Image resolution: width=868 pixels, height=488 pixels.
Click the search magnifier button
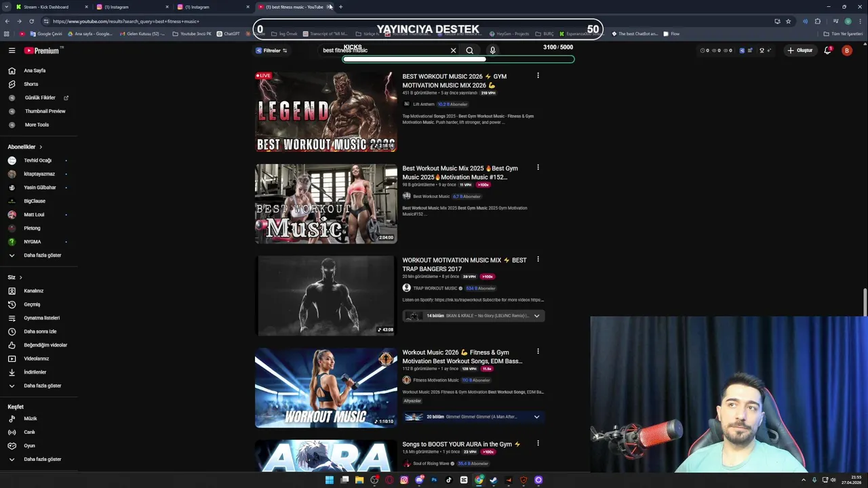tap(469, 50)
